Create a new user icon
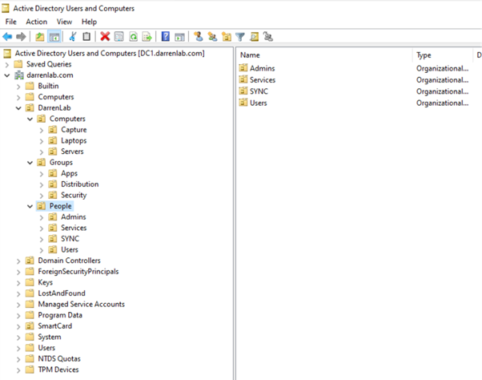Screen dimensions: 482x380 198,37
